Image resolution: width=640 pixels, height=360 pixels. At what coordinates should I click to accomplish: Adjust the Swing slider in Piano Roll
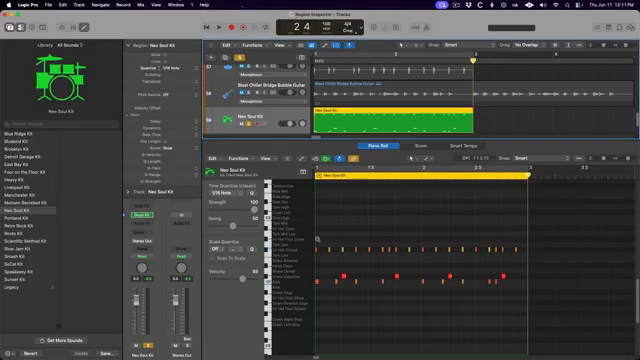233,226
